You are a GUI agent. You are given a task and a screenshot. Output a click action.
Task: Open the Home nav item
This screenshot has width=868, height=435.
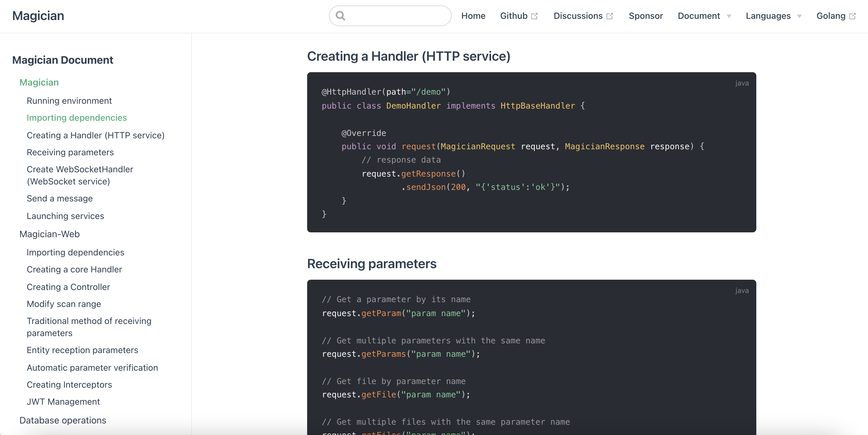click(x=473, y=16)
